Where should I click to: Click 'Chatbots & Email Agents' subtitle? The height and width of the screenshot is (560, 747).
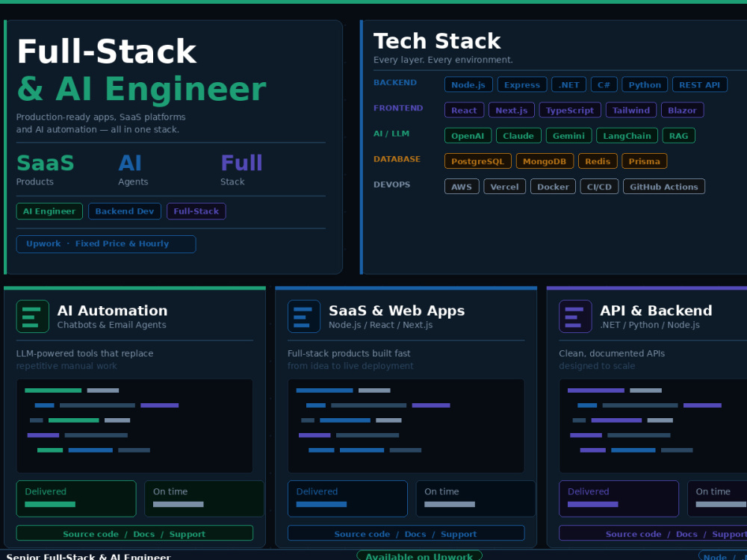tap(111, 325)
